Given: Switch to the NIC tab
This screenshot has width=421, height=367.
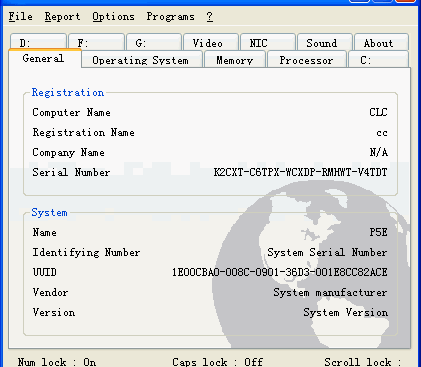Looking at the screenshot, I should 268,42.
